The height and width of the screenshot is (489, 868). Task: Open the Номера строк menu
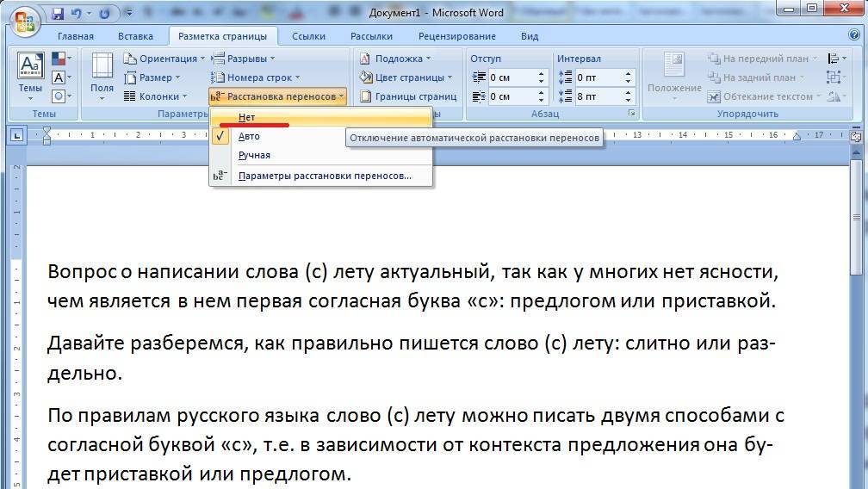(256, 77)
